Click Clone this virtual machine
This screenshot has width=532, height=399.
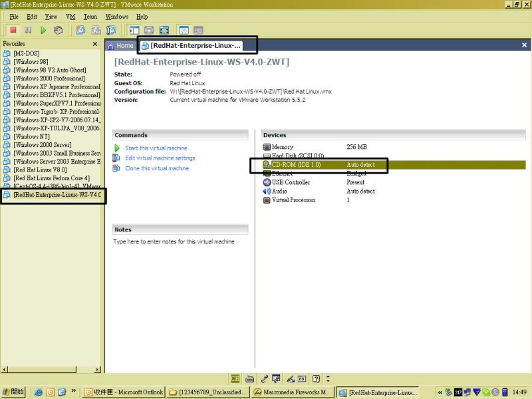click(x=157, y=168)
